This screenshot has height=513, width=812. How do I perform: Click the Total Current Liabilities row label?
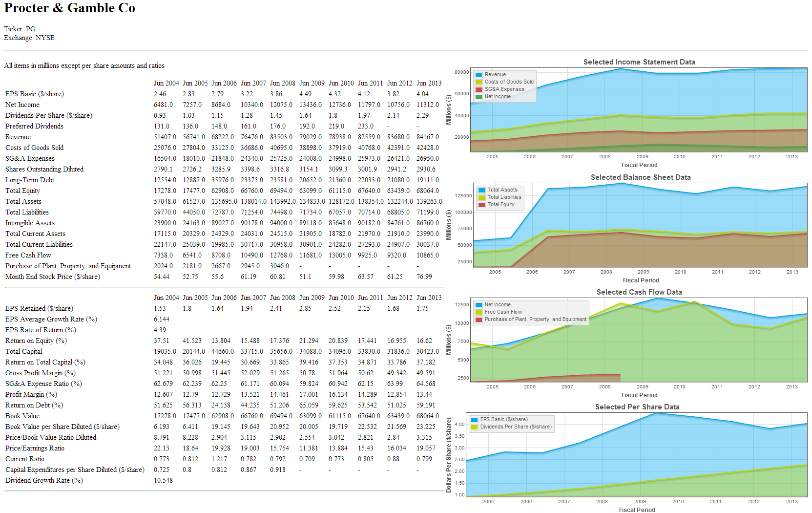click(x=39, y=244)
